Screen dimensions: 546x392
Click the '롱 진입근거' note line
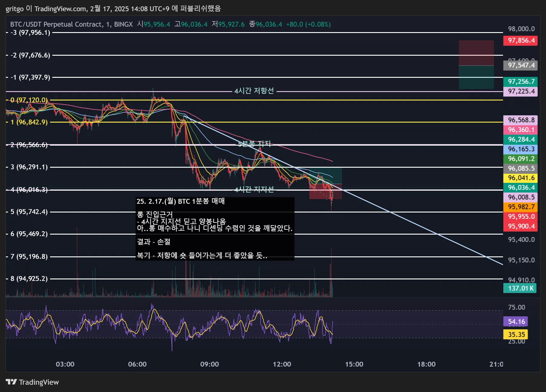click(x=155, y=214)
